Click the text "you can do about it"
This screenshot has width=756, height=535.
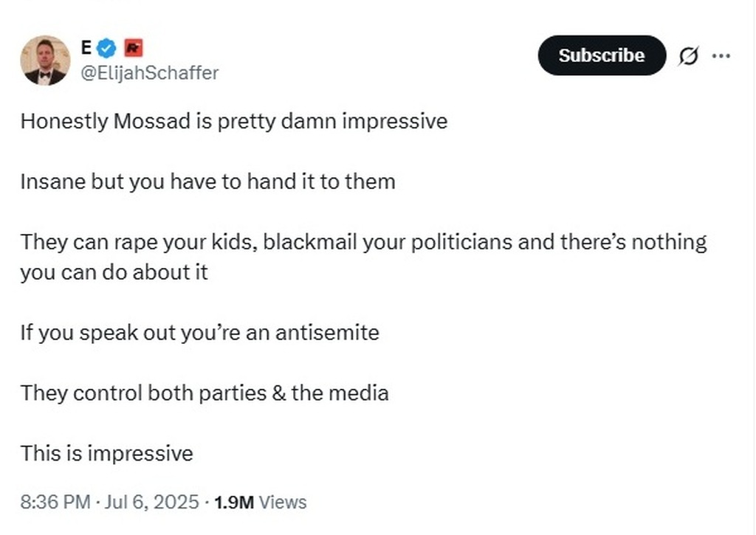[114, 272]
